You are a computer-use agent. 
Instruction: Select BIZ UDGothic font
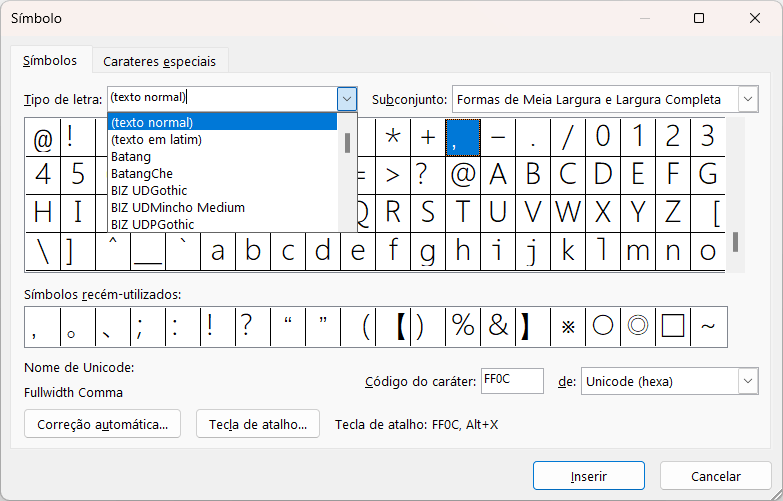(222, 190)
